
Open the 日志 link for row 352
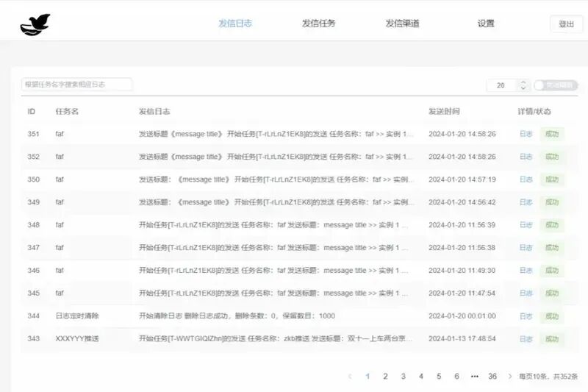[526, 157]
